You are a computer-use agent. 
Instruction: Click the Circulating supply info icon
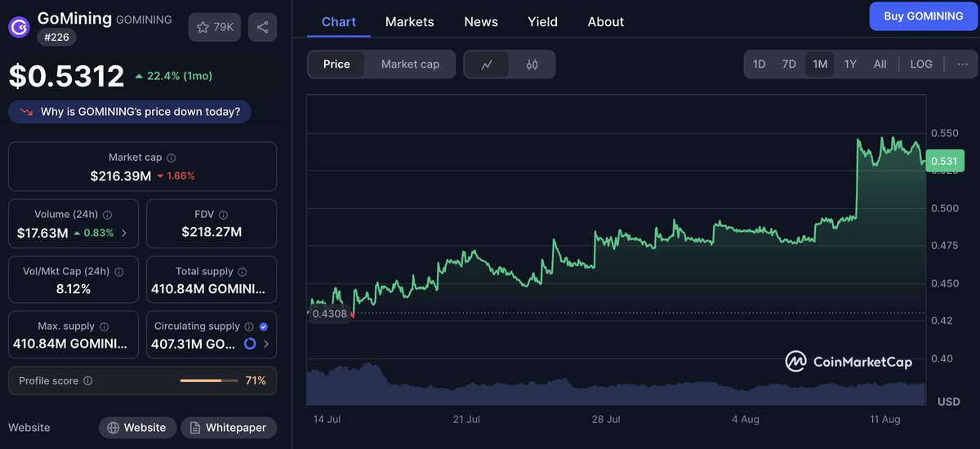(x=249, y=327)
